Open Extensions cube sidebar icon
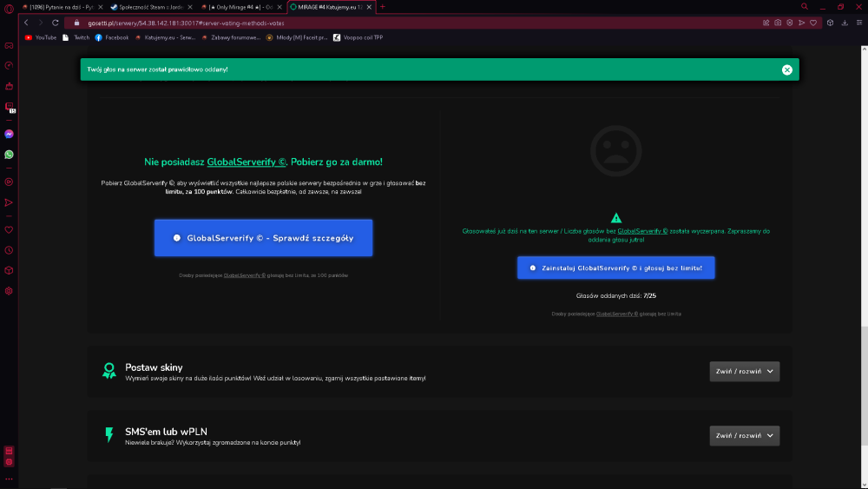 click(x=9, y=270)
